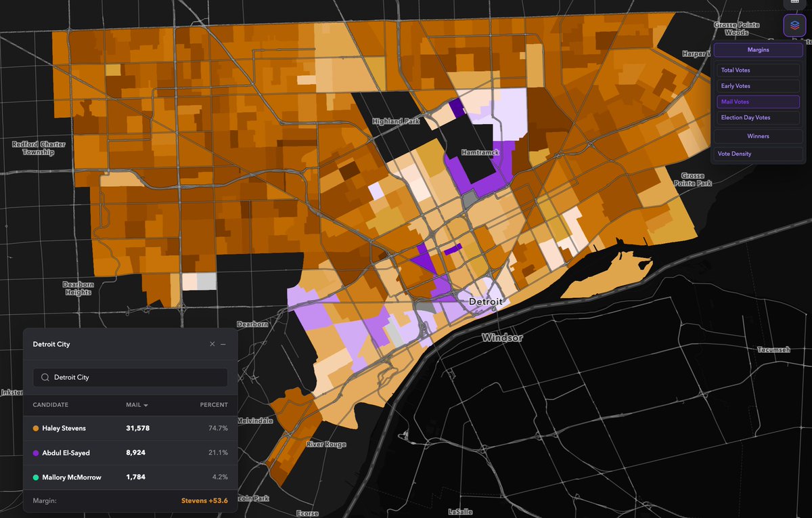812x518 pixels.
Task: Click the CANDIDATE column header
Action: 51,405
